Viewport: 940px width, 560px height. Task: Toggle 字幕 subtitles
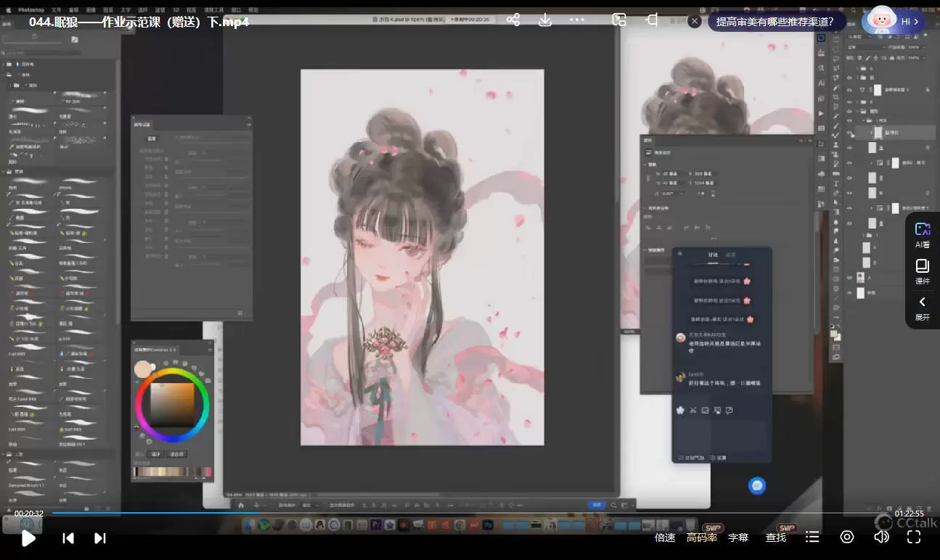tap(738, 538)
